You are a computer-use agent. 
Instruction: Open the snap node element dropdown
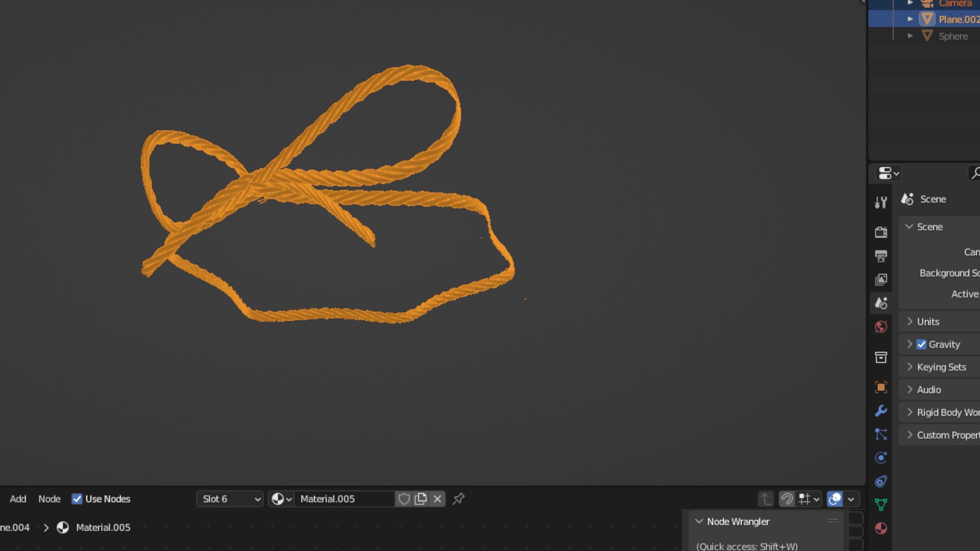[x=809, y=499]
